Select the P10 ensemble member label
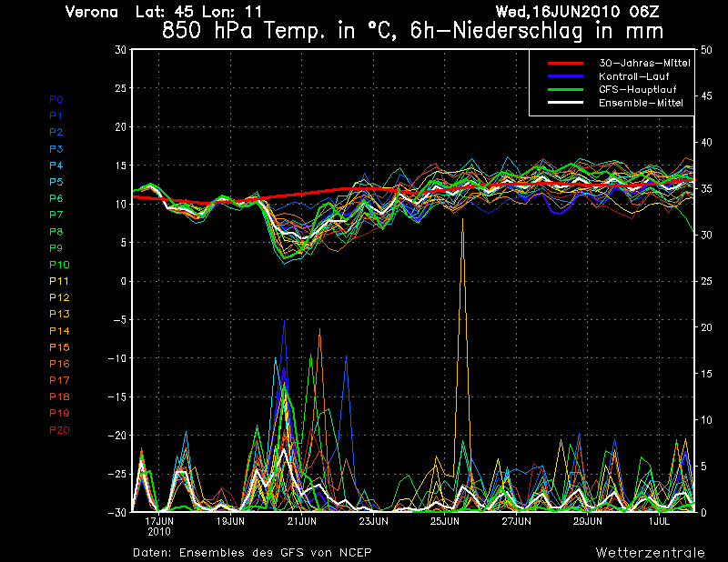 59,265
